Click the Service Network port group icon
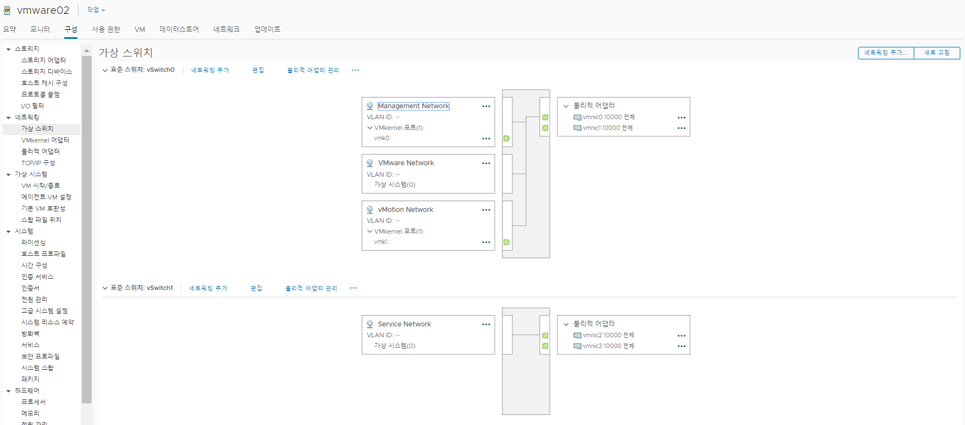 point(370,324)
